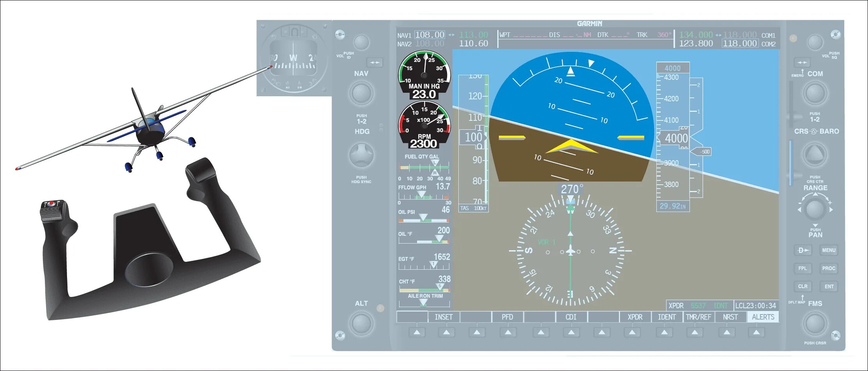Viewport: 868px width, 371px height.
Task: Select the PFD softkey label
Action: click(507, 317)
